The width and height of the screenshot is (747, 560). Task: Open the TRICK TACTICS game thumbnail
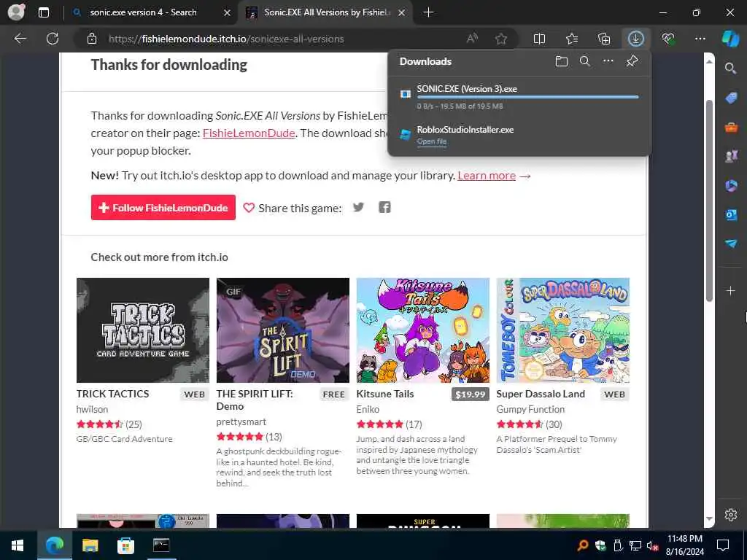(143, 330)
